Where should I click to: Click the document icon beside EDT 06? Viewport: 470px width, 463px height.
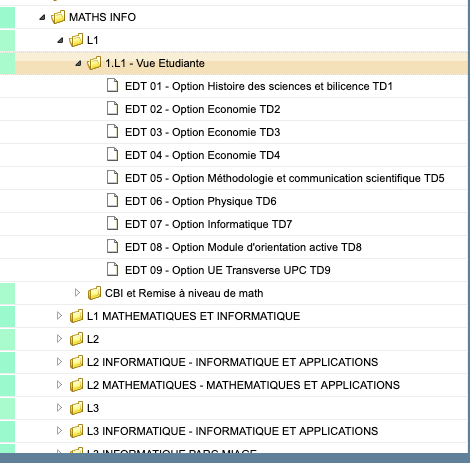click(x=112, y=201)
